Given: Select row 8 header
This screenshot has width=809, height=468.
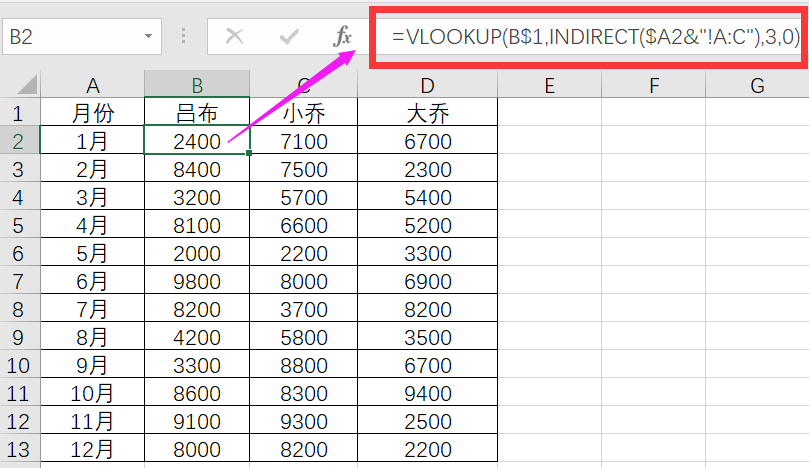Looking at the screenshot, I should [19, 309].
